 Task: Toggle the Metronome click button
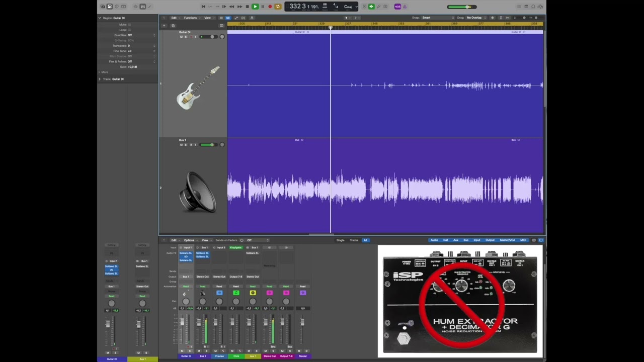(x=405, y=7)
